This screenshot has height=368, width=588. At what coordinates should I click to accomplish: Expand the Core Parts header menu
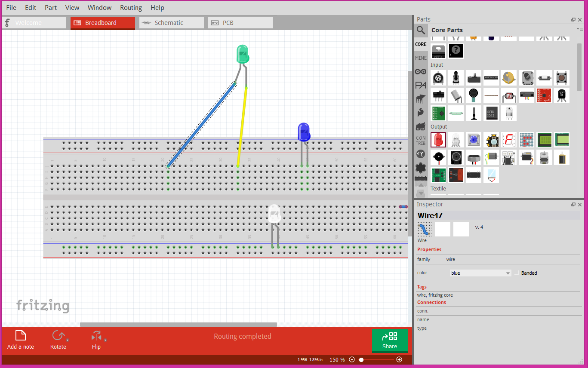(x=582, y=30)
